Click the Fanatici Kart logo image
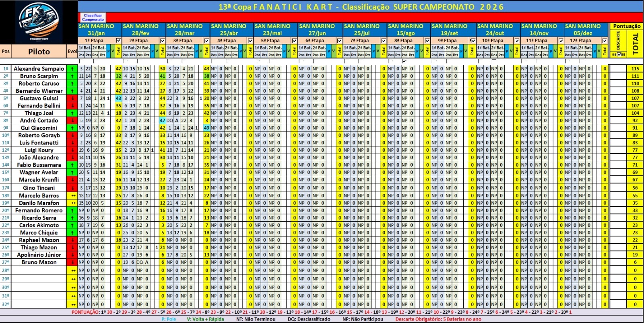 point(39,22)
